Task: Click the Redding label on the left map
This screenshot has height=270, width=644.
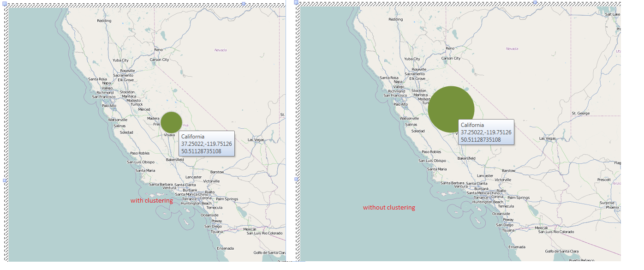Action: [104, 21]
